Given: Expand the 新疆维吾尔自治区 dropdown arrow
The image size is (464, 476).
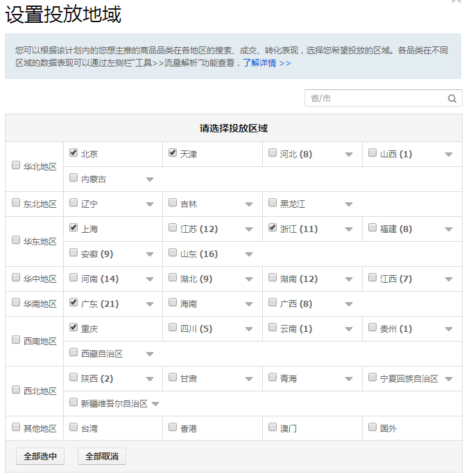Looking at the screenshot, I should tap(155, 404).
